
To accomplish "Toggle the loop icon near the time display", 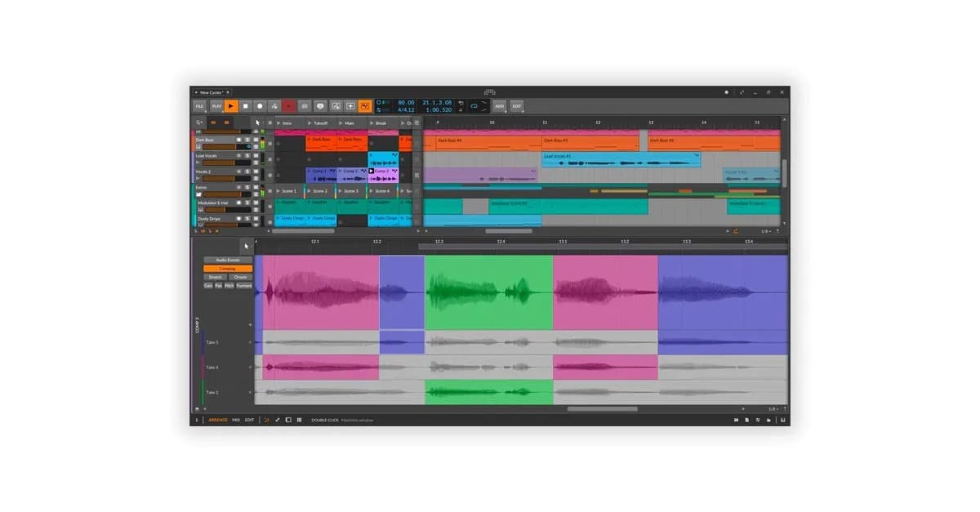I will pos(476,105).
